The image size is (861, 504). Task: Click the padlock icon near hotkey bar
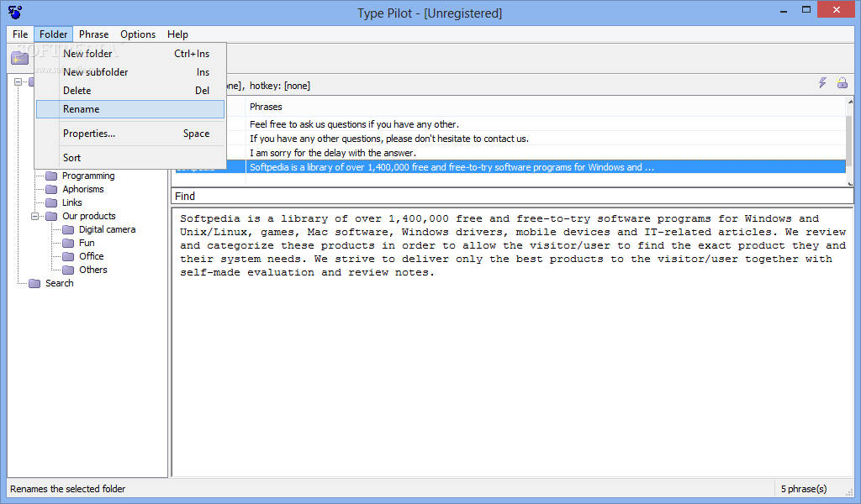(x=842, y=83)
